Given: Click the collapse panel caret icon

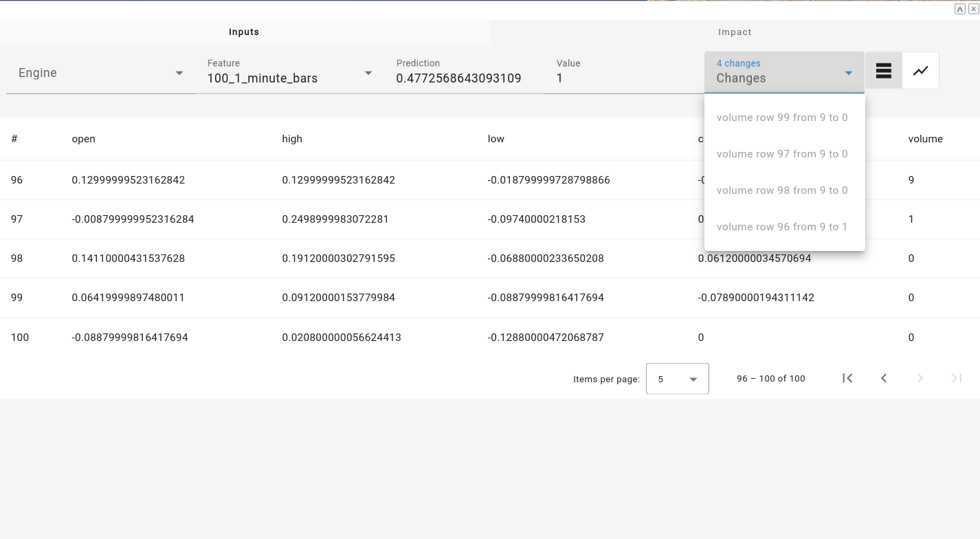Looking at the screenshot, I should (x=960, y=9).
